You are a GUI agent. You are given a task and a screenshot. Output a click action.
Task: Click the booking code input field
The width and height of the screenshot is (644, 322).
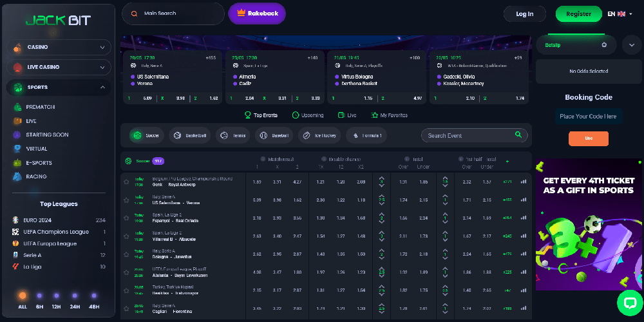click(588, 117)
